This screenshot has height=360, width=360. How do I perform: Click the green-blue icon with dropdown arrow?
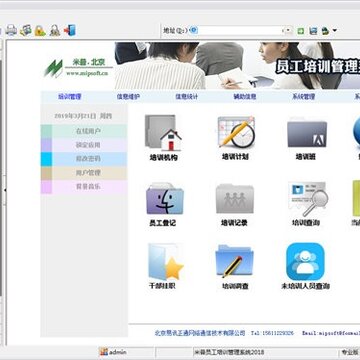[x=325, y=31]
